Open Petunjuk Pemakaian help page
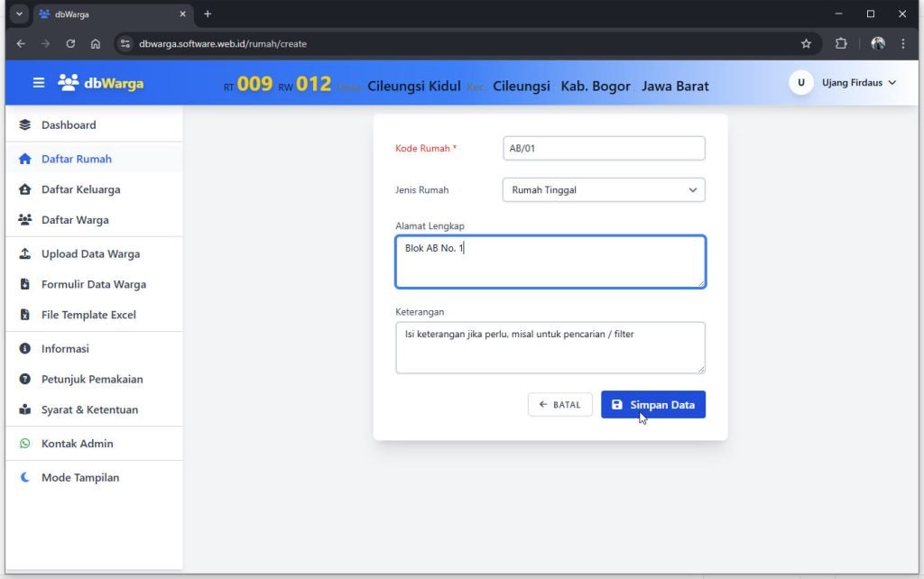This screenshot has width=924, height=579. 92,380
